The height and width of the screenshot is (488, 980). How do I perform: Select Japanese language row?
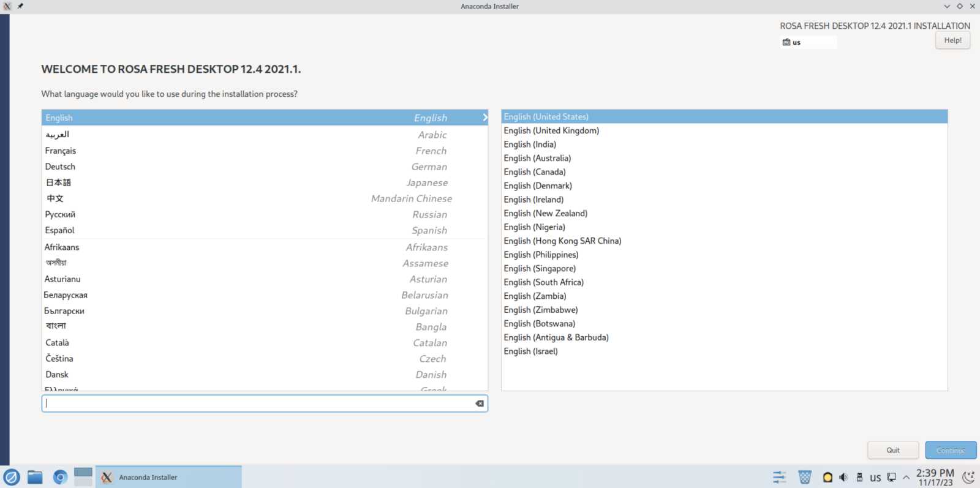pos(265,182)
